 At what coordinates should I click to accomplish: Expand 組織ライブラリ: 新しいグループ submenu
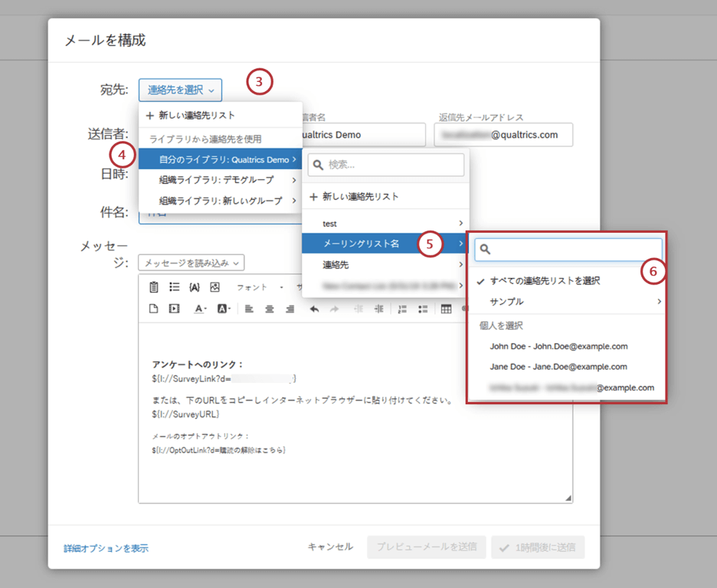pyautogui.click(x=221, y=201)
